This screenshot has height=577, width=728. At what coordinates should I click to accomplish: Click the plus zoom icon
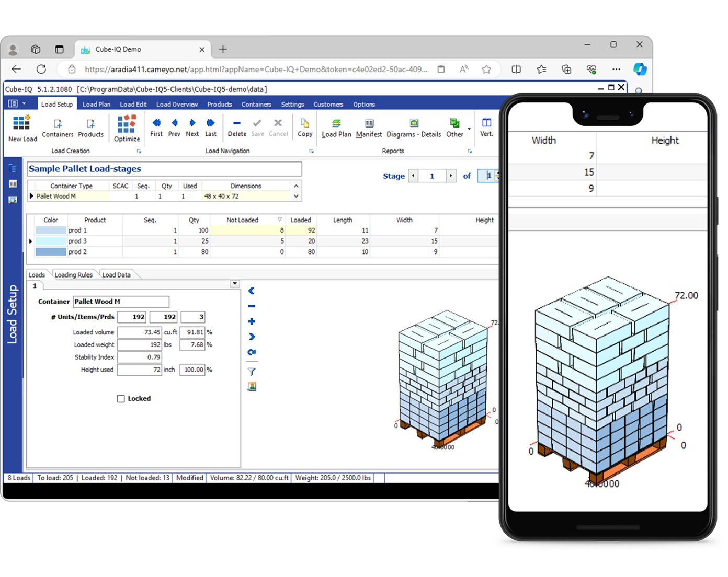click(252, 321)
